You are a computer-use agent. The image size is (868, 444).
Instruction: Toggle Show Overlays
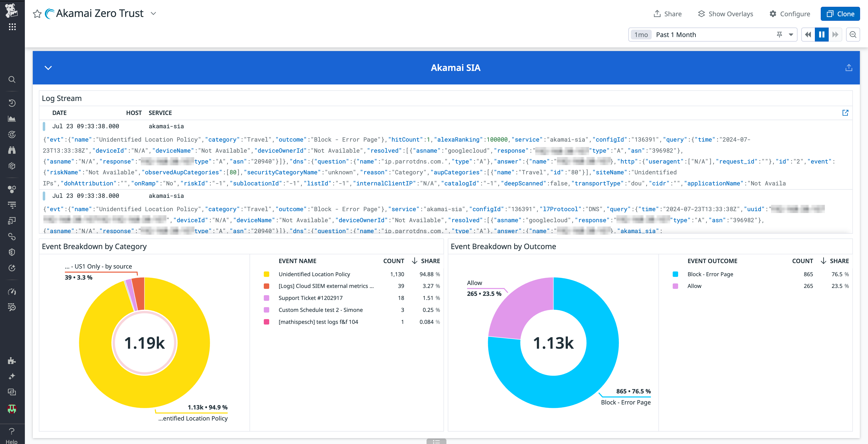point(725,14)
